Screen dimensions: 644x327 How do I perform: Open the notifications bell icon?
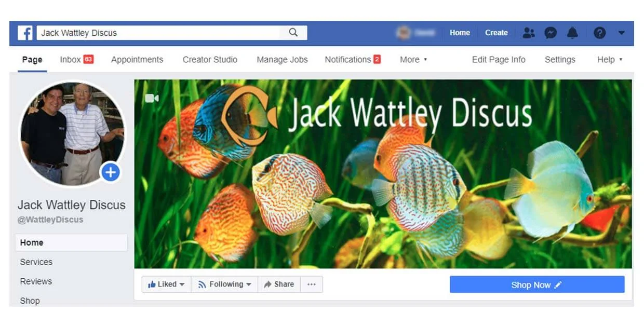(x=572, y=33)
